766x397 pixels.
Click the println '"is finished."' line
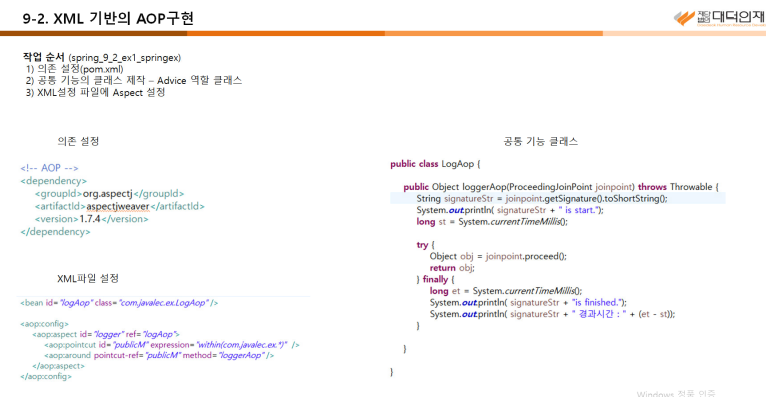[x=528, y=302]
